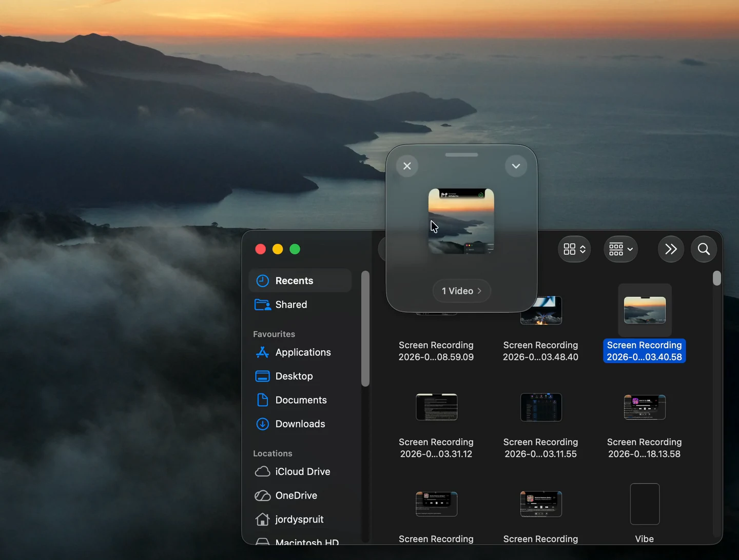Open the jordyspruit home folder
The image size is (739, 560).
tap(300, 519)
